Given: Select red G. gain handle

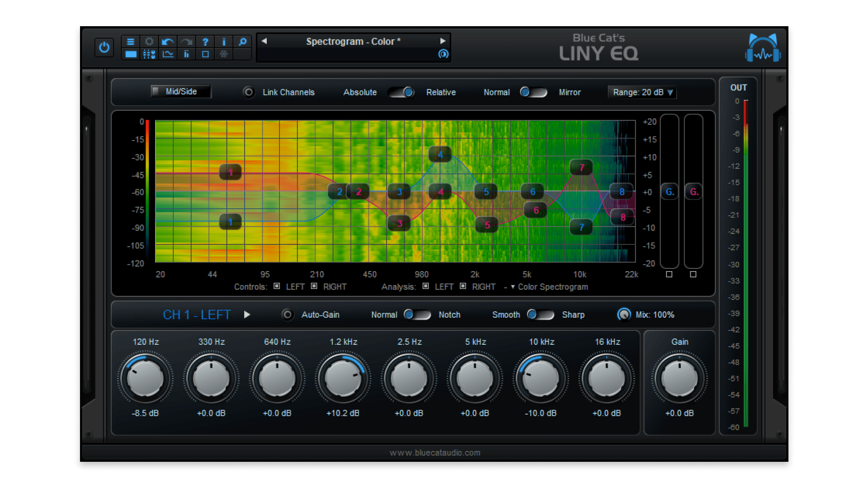Looking at the screenshot, I should point(693,192).
